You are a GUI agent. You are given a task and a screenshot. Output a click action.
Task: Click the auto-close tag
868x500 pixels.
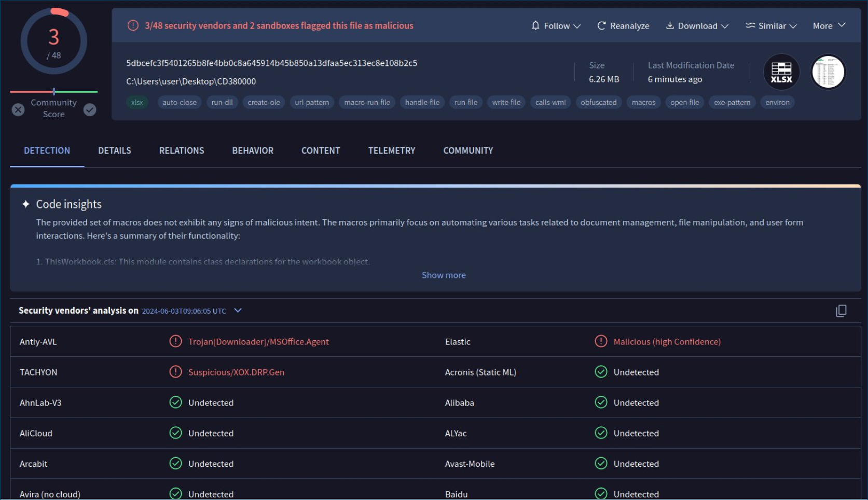coord(180,102)
